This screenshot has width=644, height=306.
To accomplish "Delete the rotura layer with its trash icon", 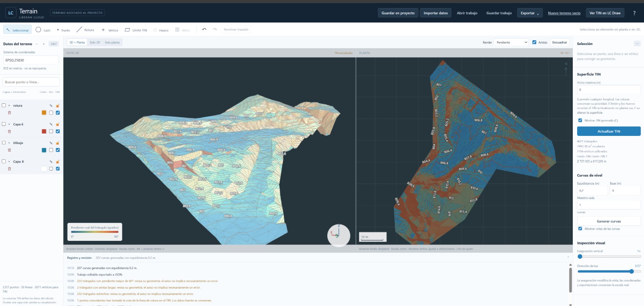I will tap(9, 113).
